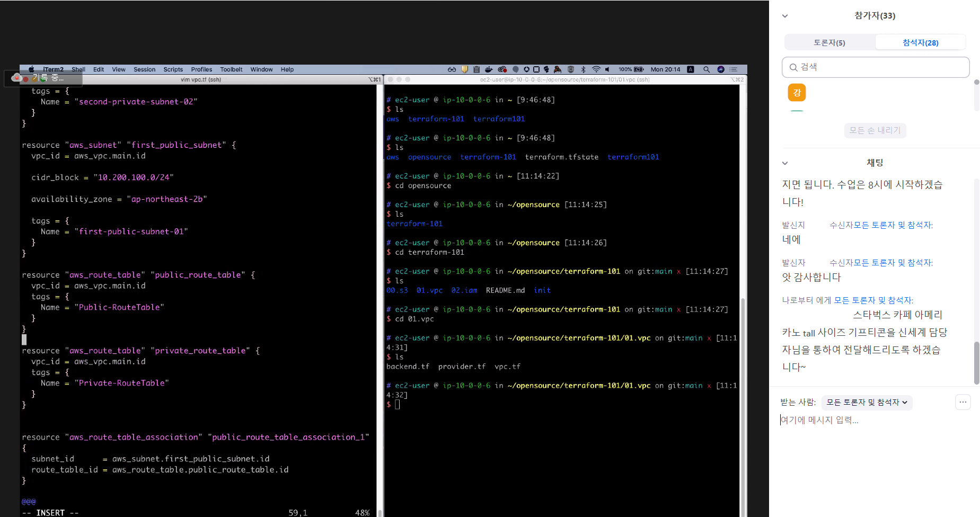Open the Wi-Fi status menu
This screenshot has width=980, height=517.
[596, 69]
